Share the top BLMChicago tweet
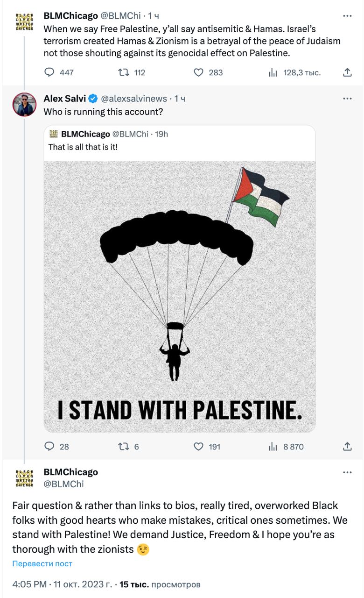The width and height of the screenshot is (364, 598). coord(347,72)
